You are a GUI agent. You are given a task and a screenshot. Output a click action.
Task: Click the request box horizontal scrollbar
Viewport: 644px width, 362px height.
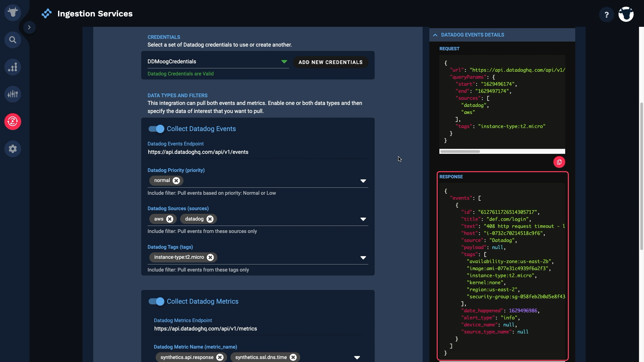click(460, 152)
